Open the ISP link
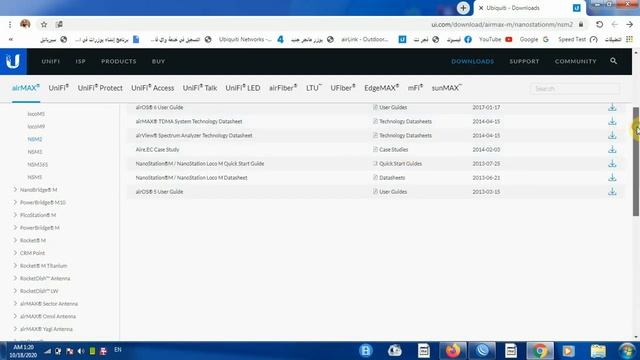 point(80,61)
